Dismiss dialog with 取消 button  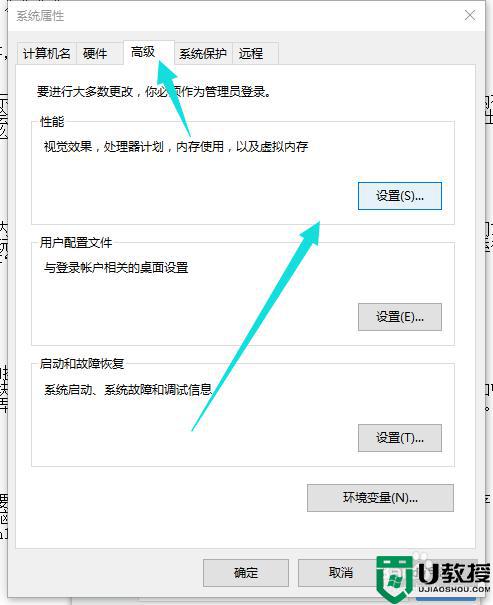tap(341, 573)
